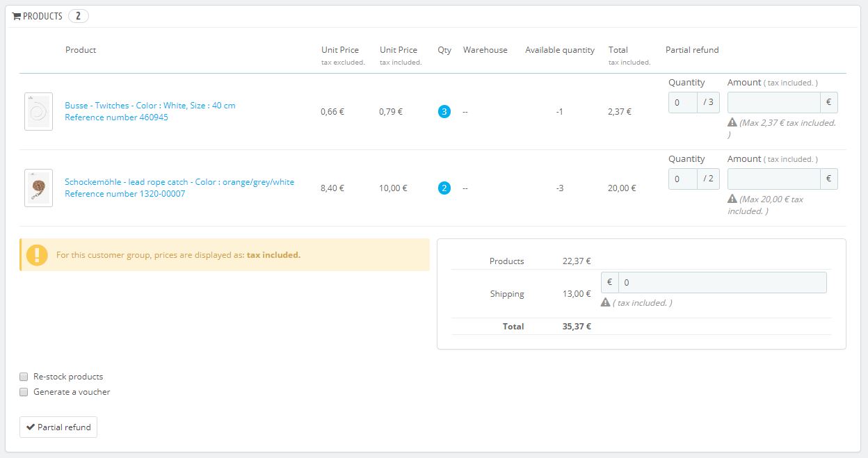The image size is (868, 458).
Task: Open the Busse Twitches product thumbnail
Action: point(38,111)
